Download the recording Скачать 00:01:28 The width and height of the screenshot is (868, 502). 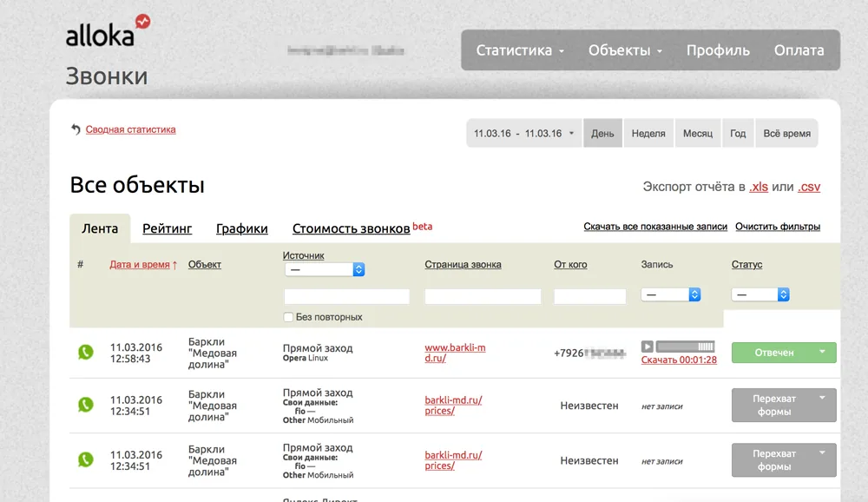(679, 360)
